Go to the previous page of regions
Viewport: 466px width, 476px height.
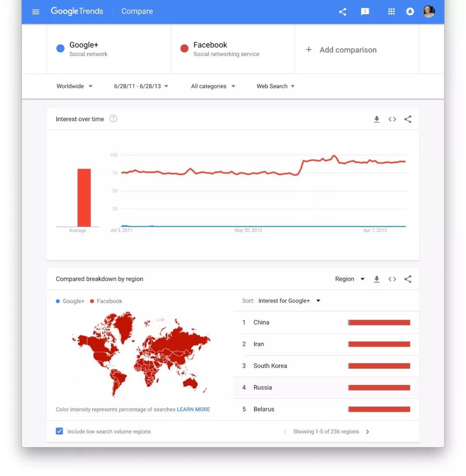285,432
